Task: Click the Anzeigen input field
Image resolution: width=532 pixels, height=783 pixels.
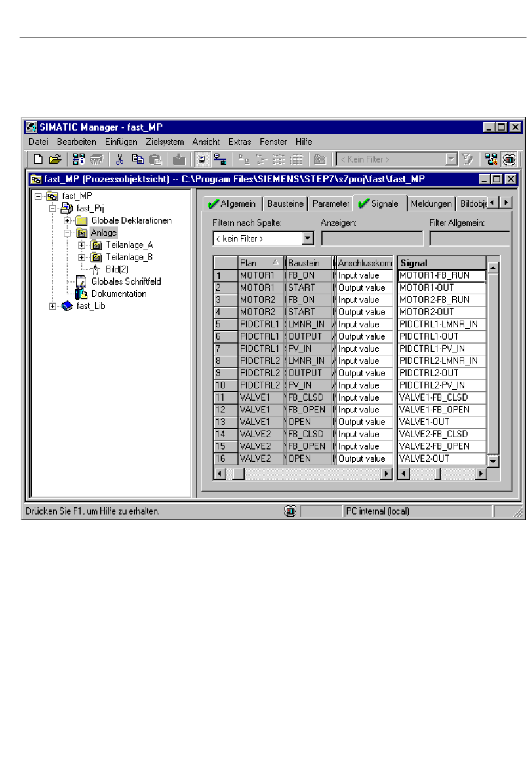Action: [x=372, y=239]
